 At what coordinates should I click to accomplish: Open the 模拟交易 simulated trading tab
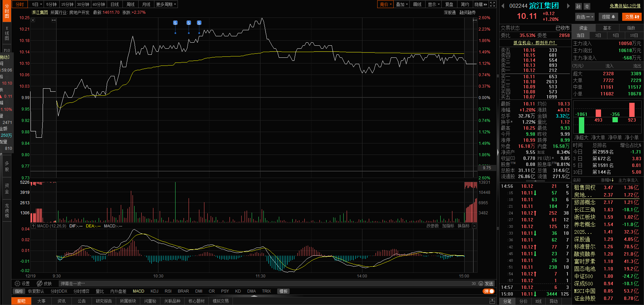pyautogui.click(x=220, y=301)
